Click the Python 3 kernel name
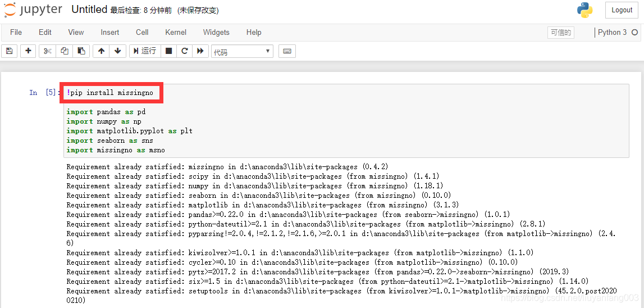Screen dimensions: 644x308 pos(612,32)
